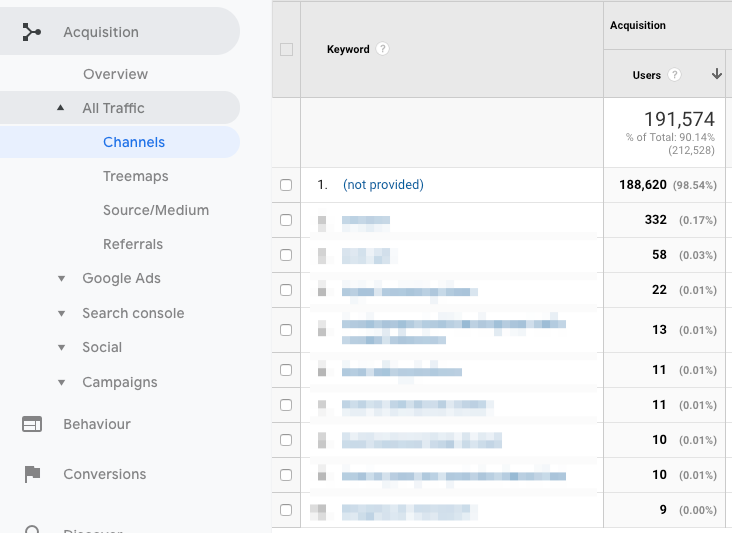This screenshot has width=732, height=533.
Task: Expand the Campaigns section arrow
Action: [x=61, y=383]
